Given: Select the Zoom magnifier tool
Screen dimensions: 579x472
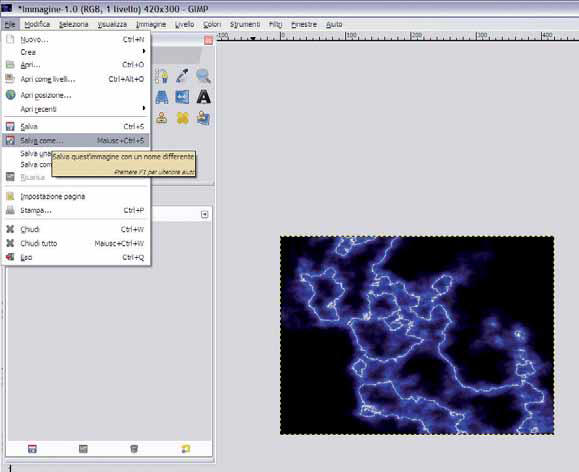Looking at the screenshot, I should (x=203, y=76).
